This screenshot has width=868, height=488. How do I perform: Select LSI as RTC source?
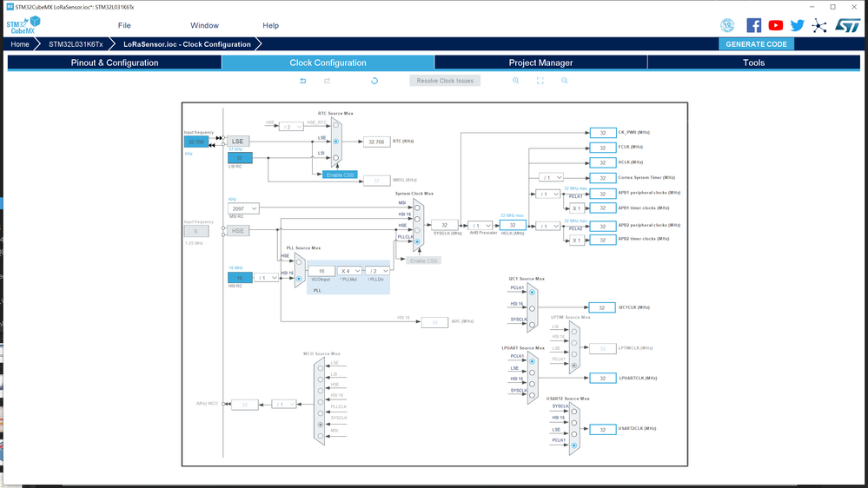335,158
